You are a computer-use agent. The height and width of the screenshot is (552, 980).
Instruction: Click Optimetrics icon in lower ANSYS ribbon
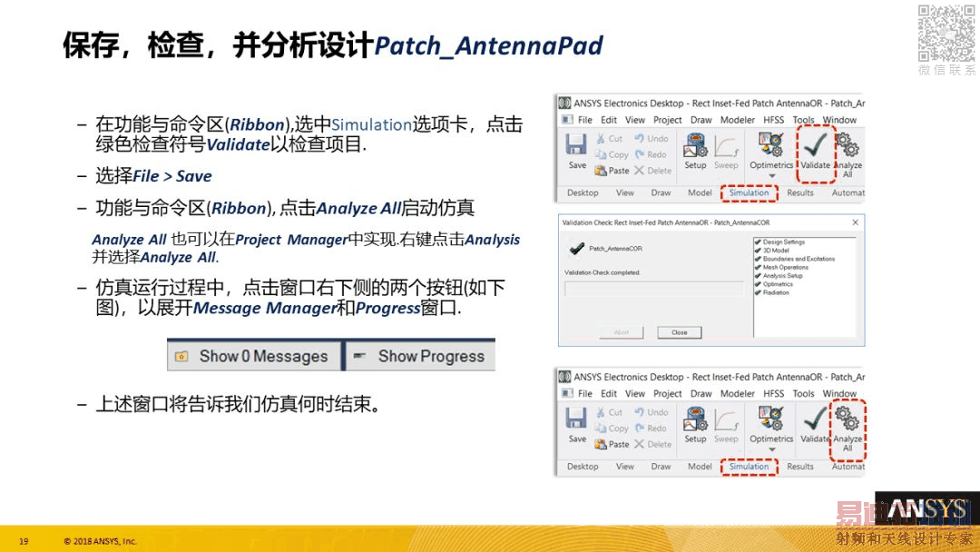point(770,419)
